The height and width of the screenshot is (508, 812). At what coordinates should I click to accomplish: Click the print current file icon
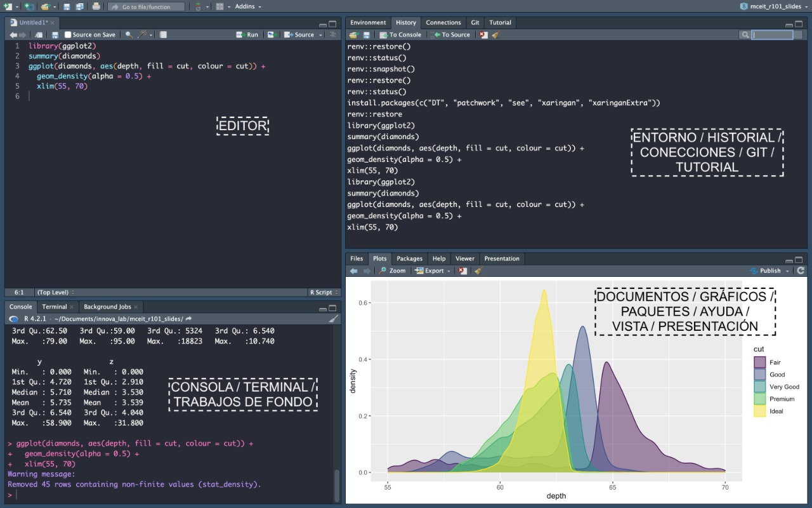click(x=96, y=6)
